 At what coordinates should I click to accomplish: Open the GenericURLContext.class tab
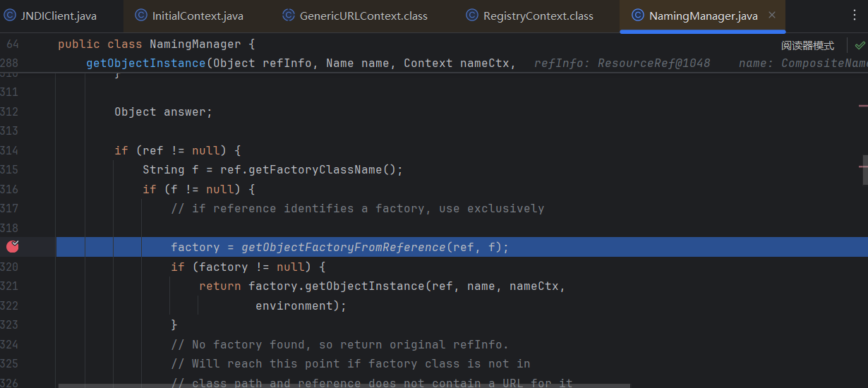tap(363, 16)
